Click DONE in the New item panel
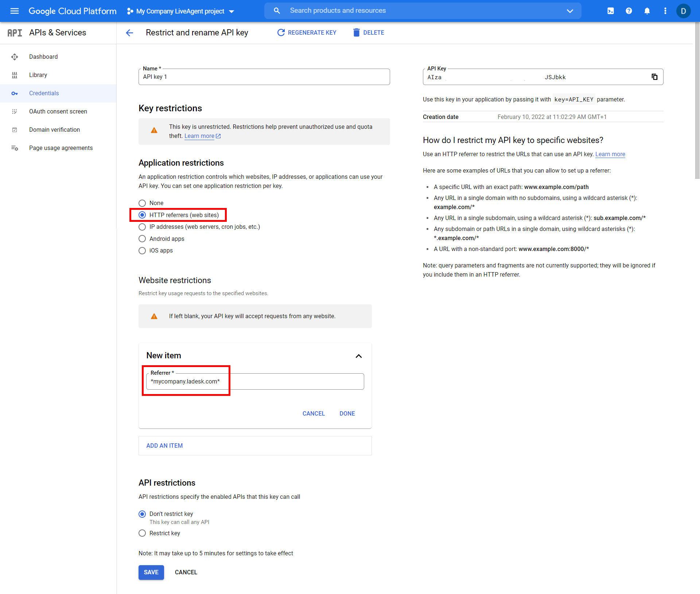This screenshot has height=594, width=700. pyautogui.click(x=347, y=413)
